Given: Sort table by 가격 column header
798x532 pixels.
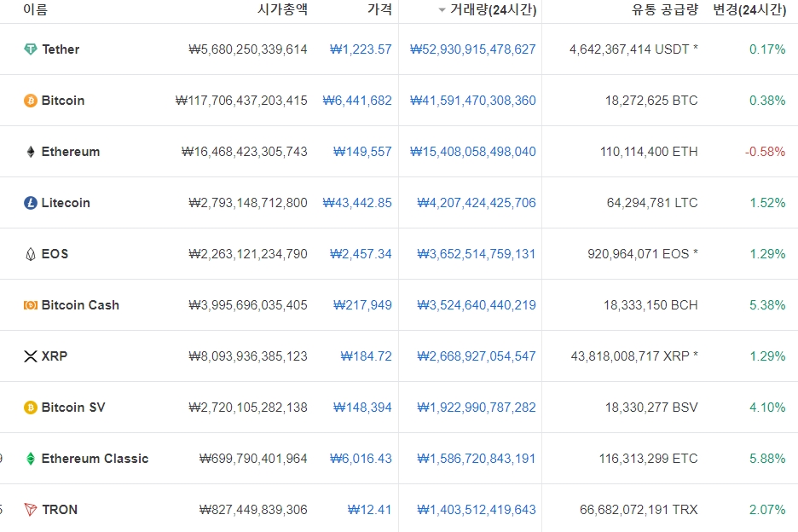Looking at the screenshot, I should tap(379, 9).
